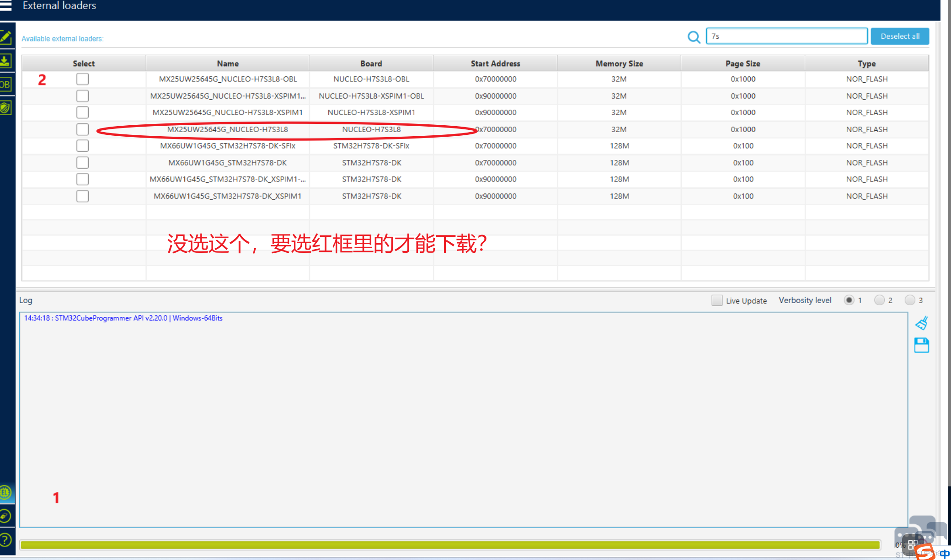The width and height of the screenshot is (951, 560).
Task: Clear log with broom icon
Action: [x=921, y=323]
